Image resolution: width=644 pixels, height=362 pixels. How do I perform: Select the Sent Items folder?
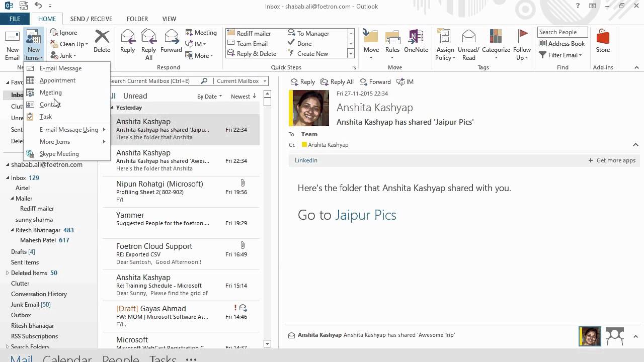click(25, 262)
